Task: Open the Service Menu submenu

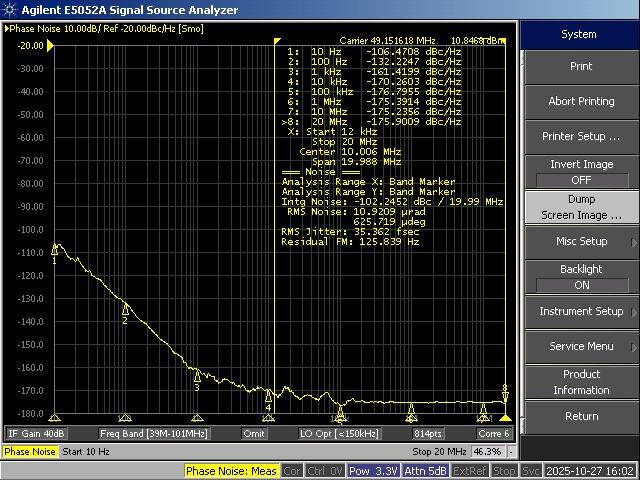Action: coord(581,346)
